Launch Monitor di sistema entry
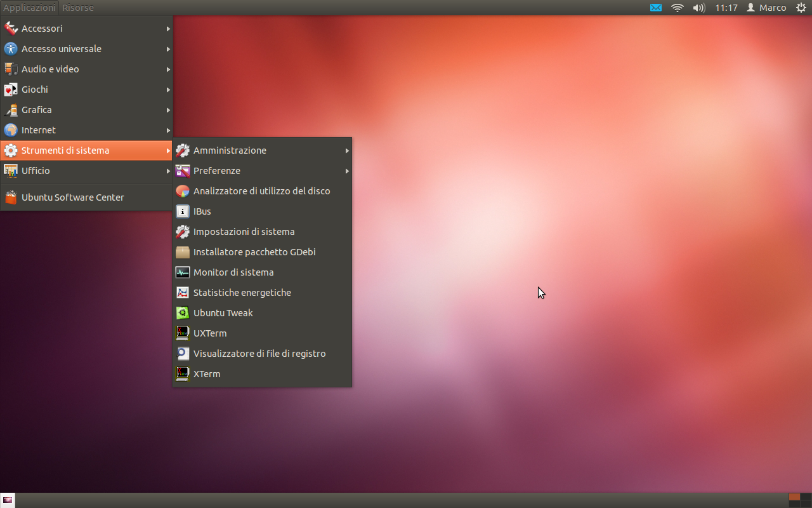 [262, 272]
